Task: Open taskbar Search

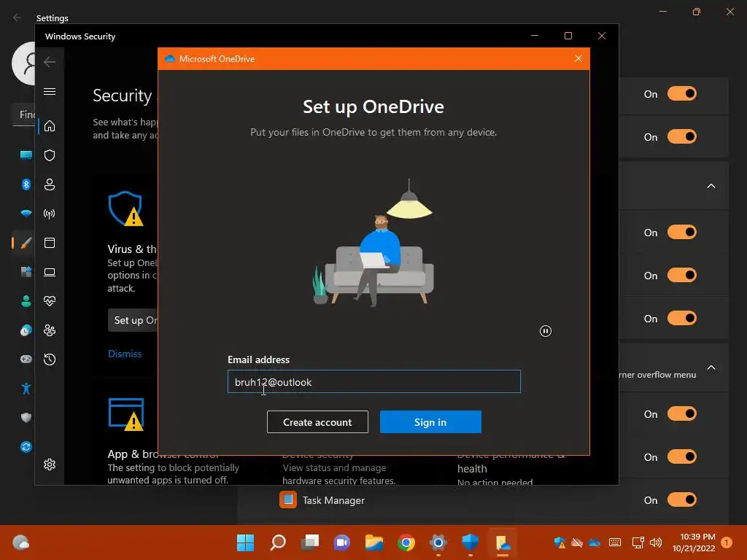Action: coord(278,542)
